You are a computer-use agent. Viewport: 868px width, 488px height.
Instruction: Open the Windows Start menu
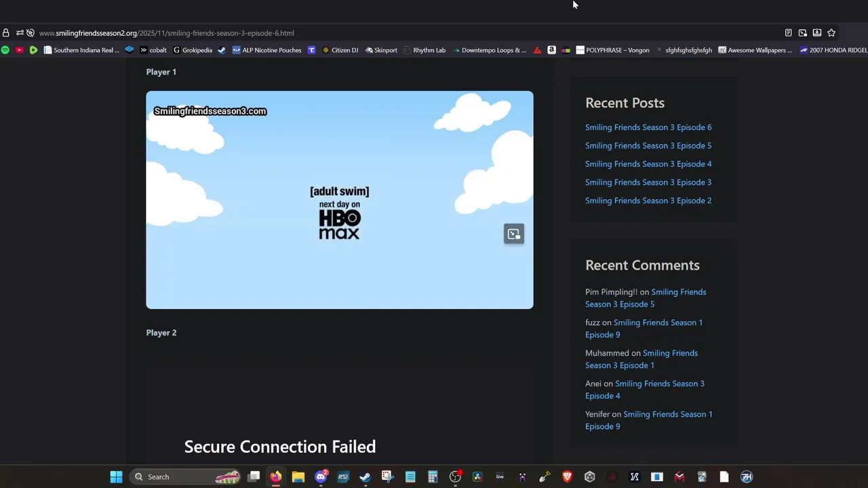coord(116,477)
